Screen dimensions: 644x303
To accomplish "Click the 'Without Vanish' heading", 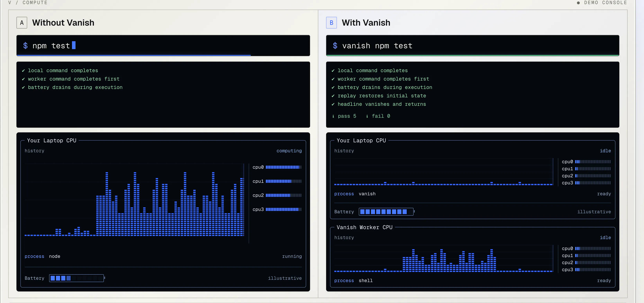I will 63,23.
